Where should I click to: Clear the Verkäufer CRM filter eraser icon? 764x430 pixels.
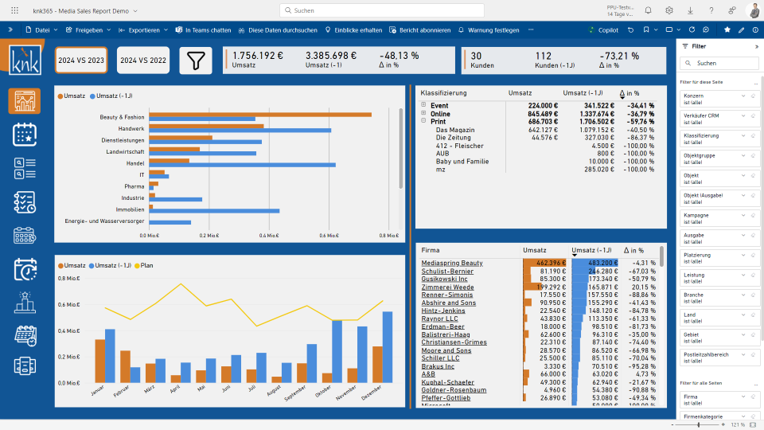(x=753, y=116)
